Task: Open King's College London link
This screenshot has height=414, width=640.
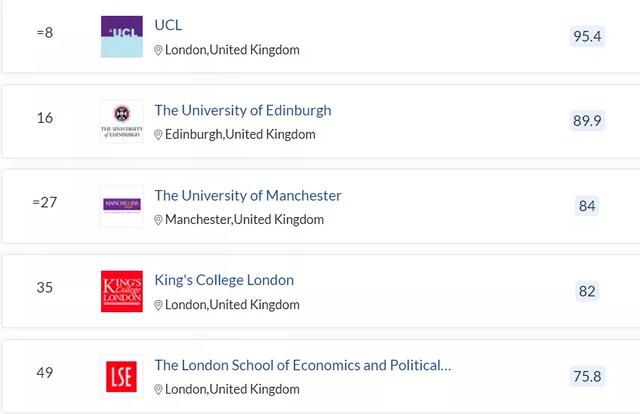Action: 224,280
